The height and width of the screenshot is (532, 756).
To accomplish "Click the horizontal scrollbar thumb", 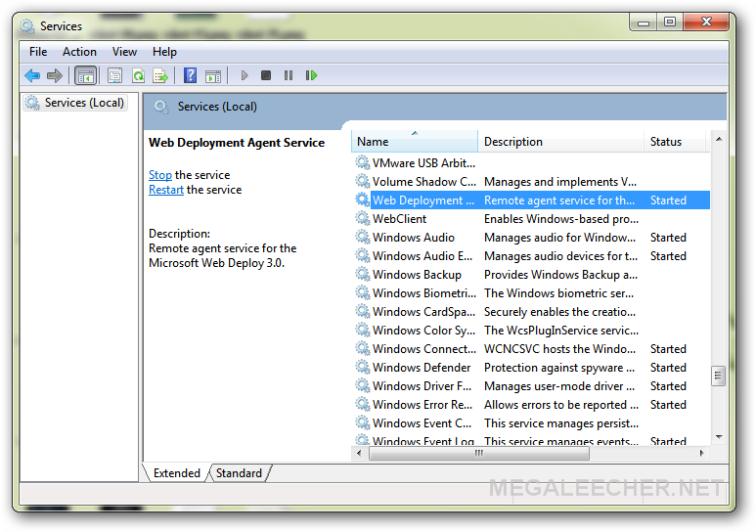I will click(479, 453).
